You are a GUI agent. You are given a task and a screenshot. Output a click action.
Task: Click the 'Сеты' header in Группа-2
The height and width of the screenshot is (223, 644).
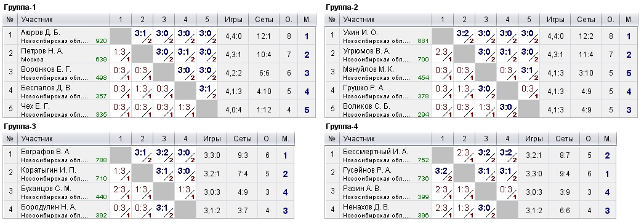pos(586,19)
